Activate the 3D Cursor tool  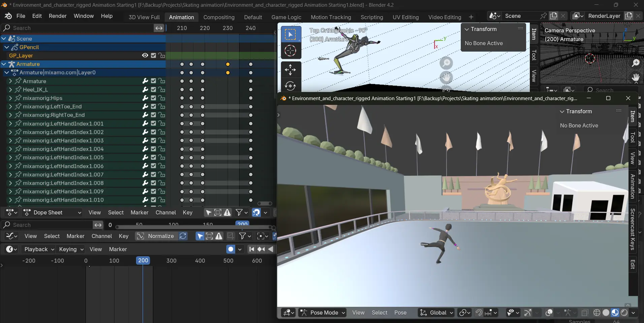pyautogui.click(x=290, y=51)
